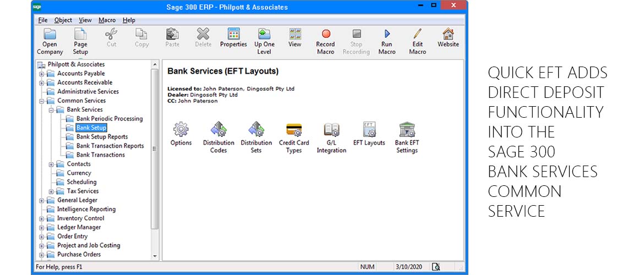Expand the Accounts Receivable tree node

pyautogui.click(x=41, y=83)
